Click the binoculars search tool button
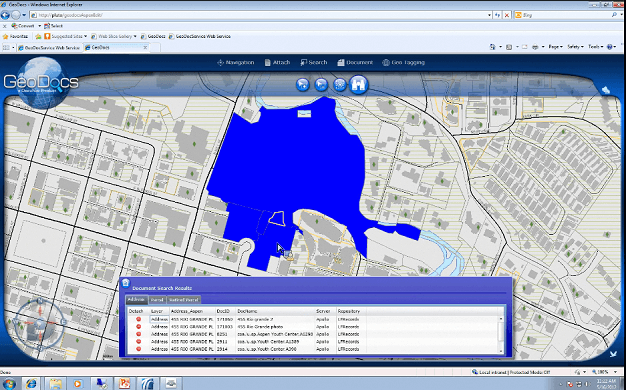This screenshot has height=390, width=626. click(359, 85)
